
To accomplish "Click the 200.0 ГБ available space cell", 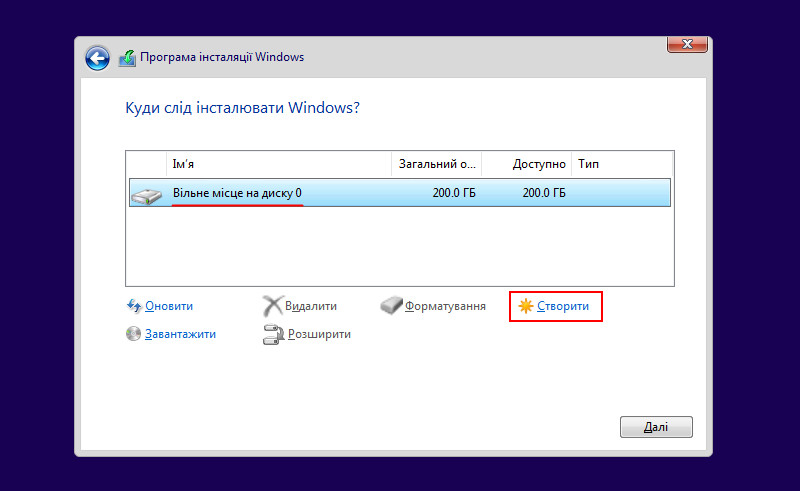I will point(544,193).
